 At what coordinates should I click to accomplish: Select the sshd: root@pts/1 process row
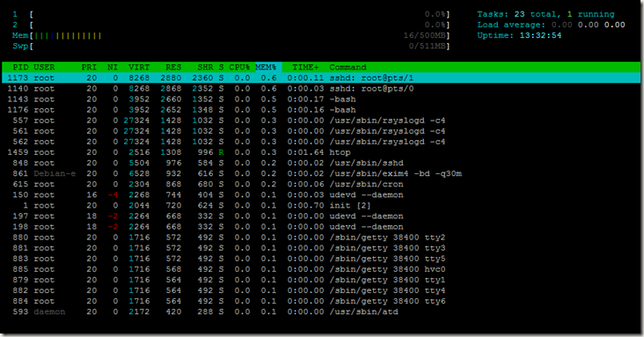(321, 77)
